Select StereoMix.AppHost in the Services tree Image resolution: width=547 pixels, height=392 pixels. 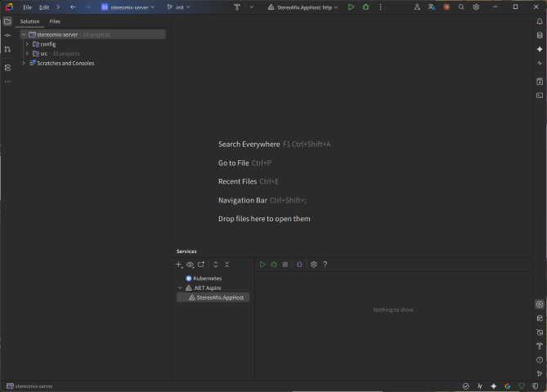pyautogui.click(x=219, y=297)
